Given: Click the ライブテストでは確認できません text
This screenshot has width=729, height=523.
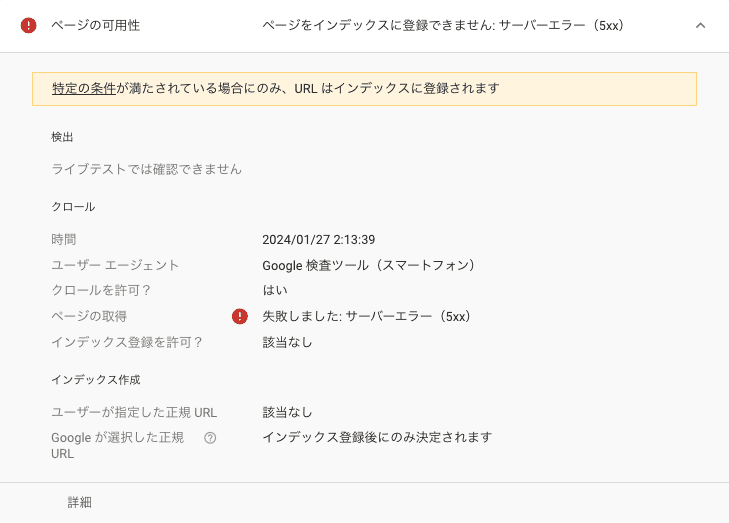Looking at the screenshot, I should 146,169.
